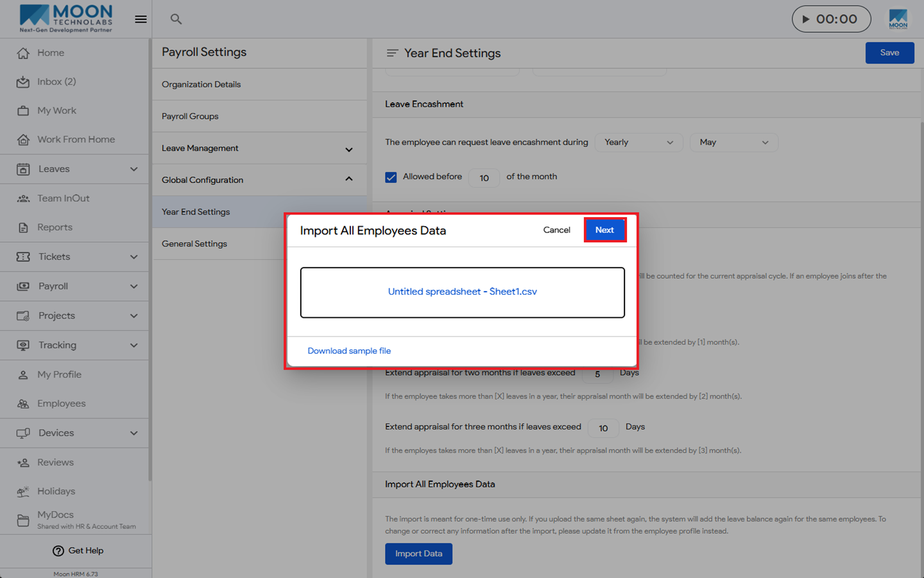Open Work From Home in the sidebar
The image size is (924, 578).
pos(74,140)
